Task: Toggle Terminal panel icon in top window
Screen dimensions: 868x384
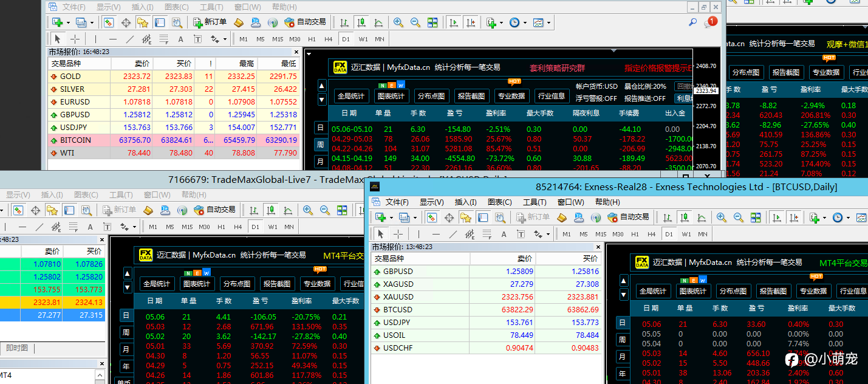Action: coord(160,22)
